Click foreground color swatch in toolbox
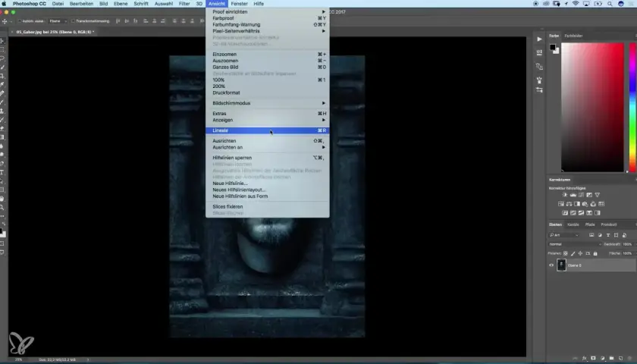Image resolution: width=637 pixels, height=364 pixels. click(x=2, y=231)
